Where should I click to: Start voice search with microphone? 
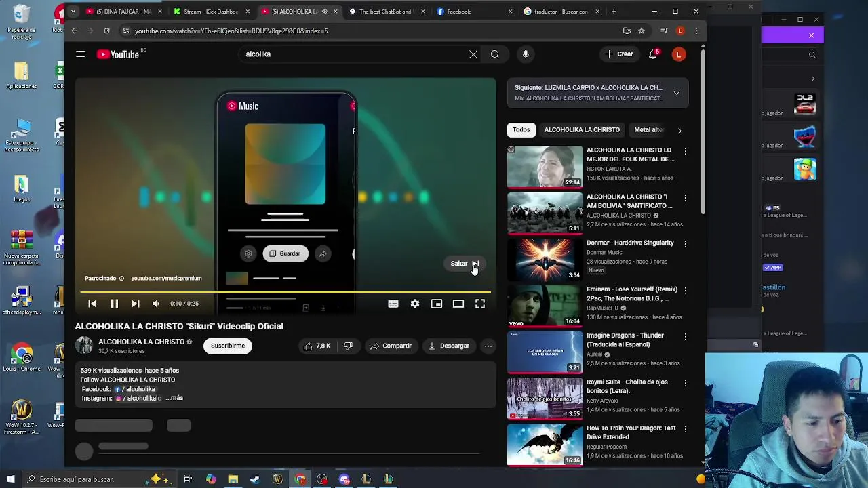pyautogui.click(x=526, y=54)
